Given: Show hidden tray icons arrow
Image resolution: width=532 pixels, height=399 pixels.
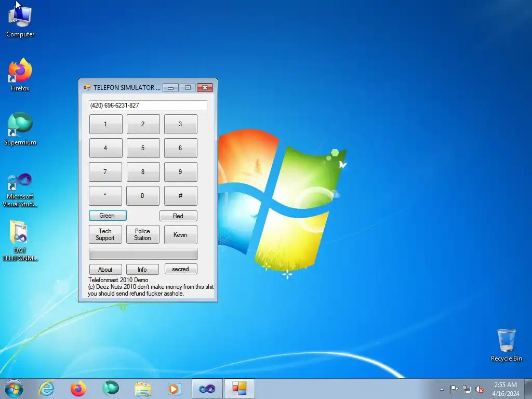Looking at the screenshot, I should 442,389.
